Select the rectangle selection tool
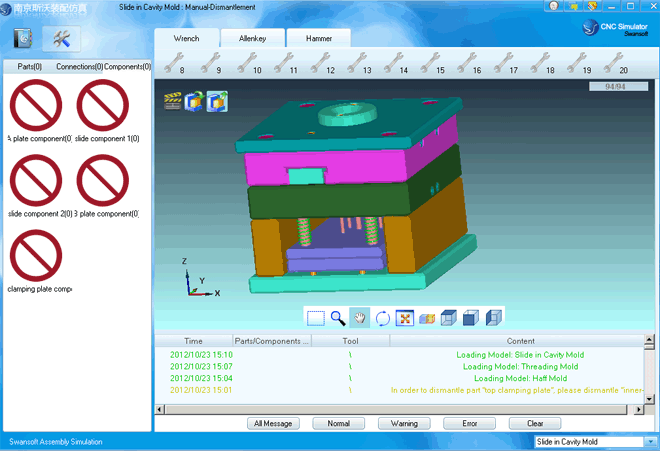Viewport: 660px width, 451px height. click(316, 318)
